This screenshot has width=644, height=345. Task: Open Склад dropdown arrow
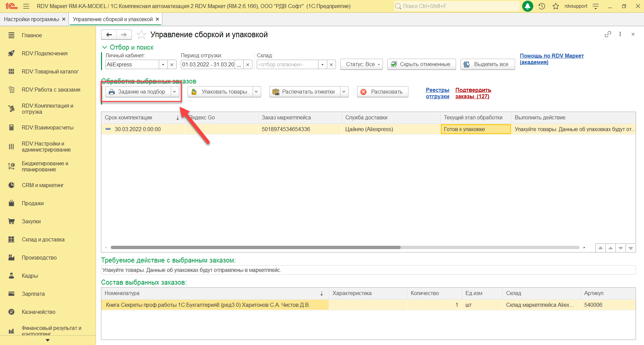pos(323,64)
